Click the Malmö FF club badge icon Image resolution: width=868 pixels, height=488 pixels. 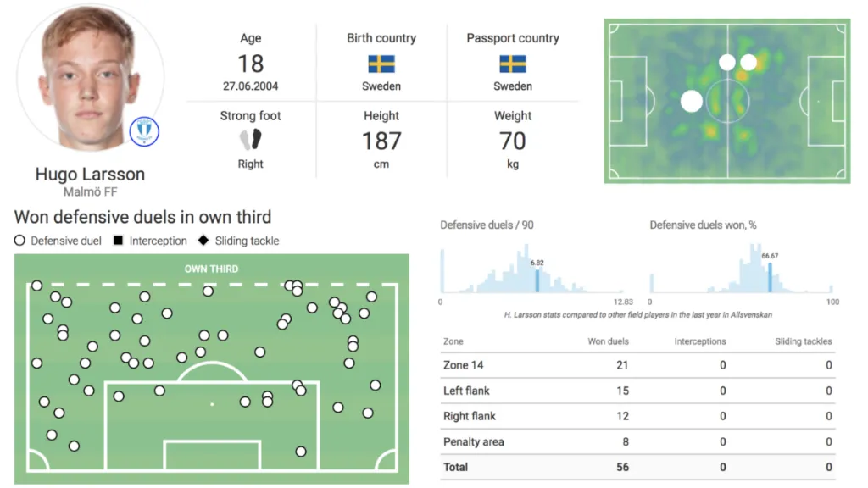pyautogui.click(x=145, y=130)
